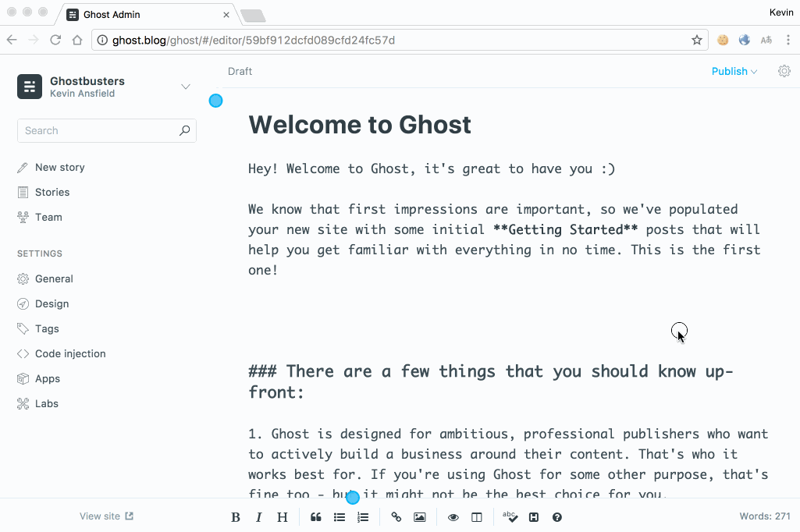Click the browser forward arrow
Screen dimensions: 800x532
[x=33, y=40]
